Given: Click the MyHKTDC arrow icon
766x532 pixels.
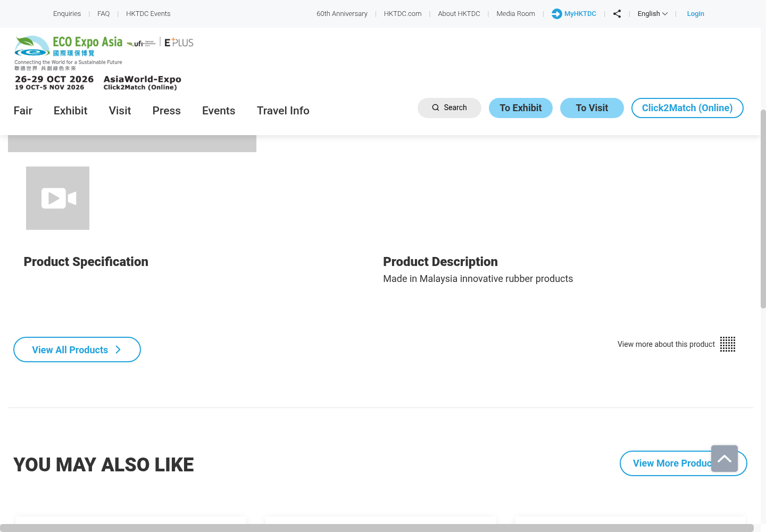Looking at the screenshot, I should click(x=556, y=14).
